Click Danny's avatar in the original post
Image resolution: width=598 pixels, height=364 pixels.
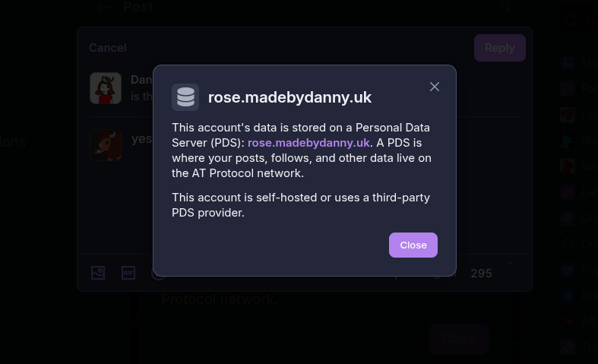[106, 88]
